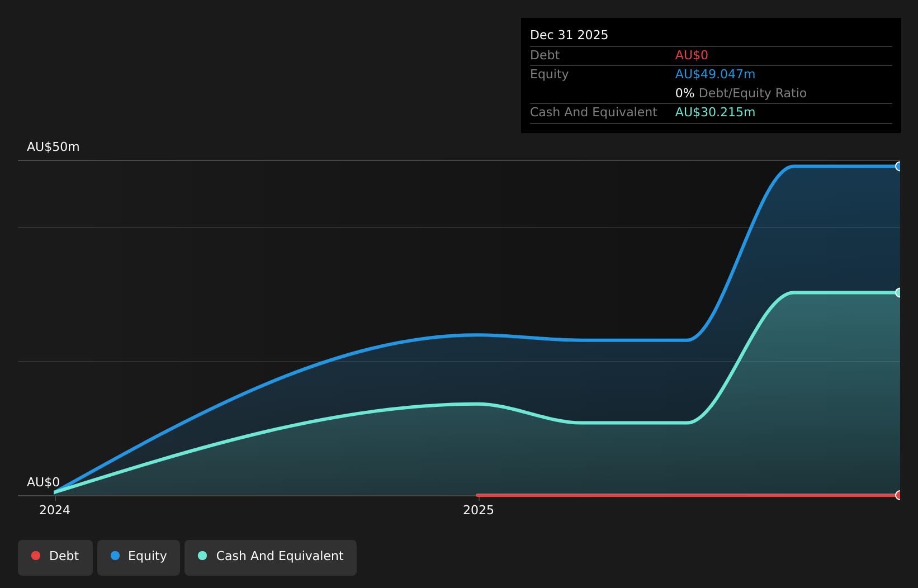Click the Cash And Equivalent tooltip row label

593,112
